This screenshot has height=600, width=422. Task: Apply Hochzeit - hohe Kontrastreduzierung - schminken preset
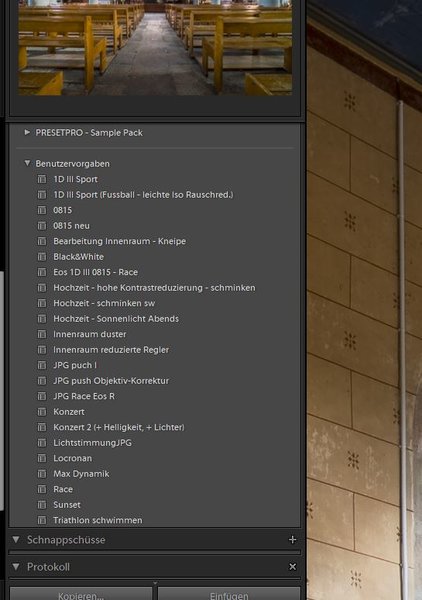tap(154, 288)
